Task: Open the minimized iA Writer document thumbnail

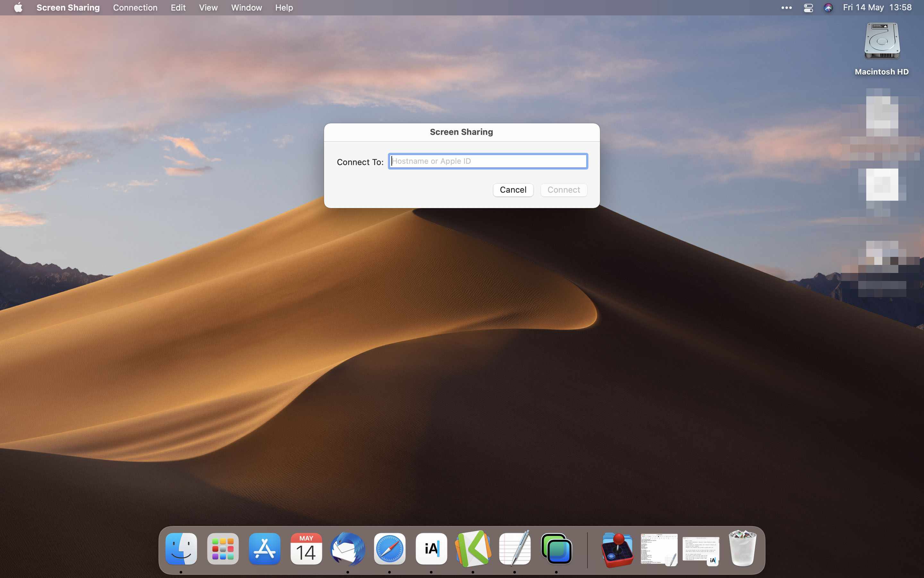Action: [701, 550]
